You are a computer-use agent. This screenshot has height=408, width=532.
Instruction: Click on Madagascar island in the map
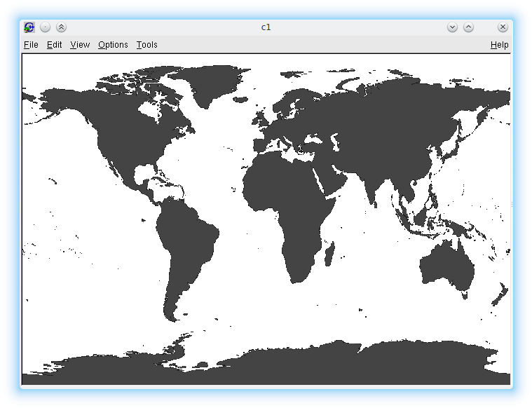tap(329, 254)
